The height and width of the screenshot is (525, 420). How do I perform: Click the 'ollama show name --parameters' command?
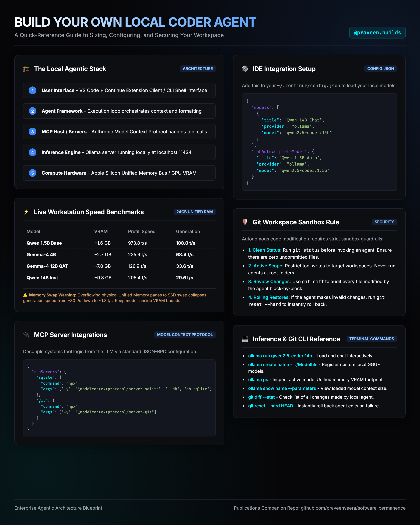tap(282, 388)
